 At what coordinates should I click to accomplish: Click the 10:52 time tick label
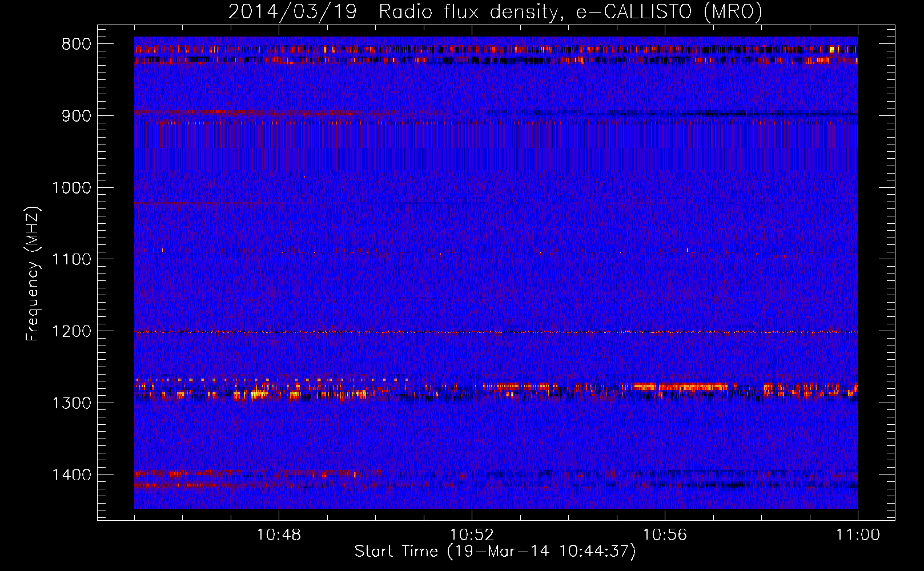click(472, 535)
